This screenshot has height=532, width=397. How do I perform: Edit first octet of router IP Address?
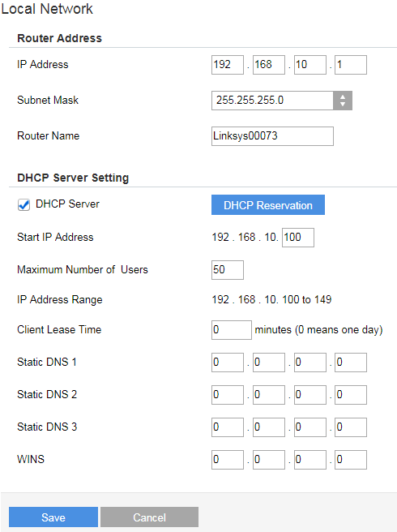[228, 65]
